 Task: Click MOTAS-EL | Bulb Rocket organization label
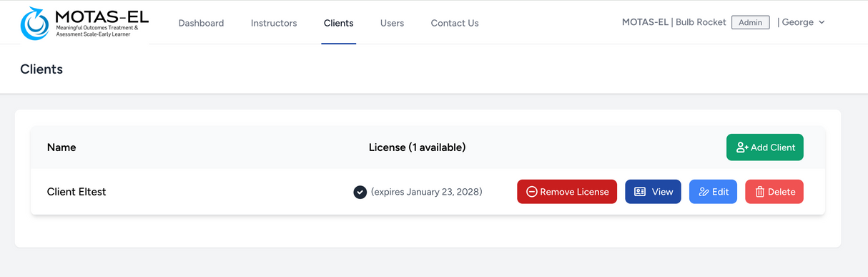pyautogui.click(x=674, y=22)
